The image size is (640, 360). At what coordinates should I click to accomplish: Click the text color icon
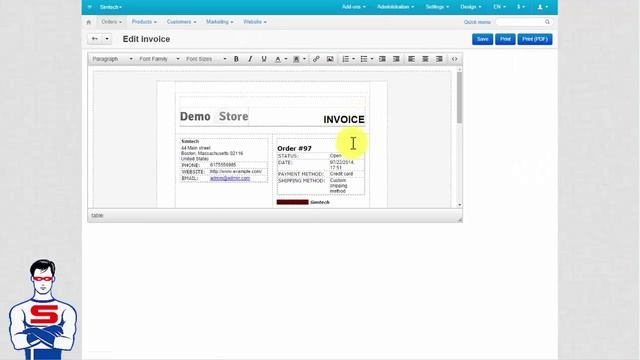[x=278, y=59]
